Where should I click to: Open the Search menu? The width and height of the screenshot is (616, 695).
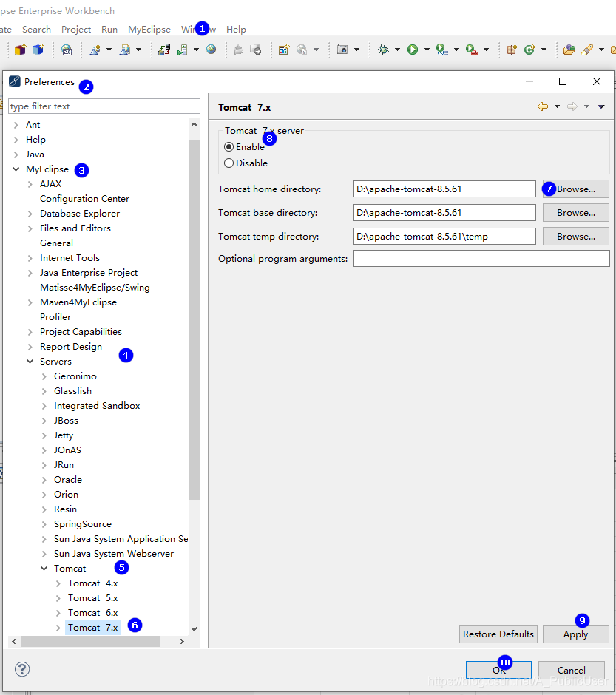[36, 30]
